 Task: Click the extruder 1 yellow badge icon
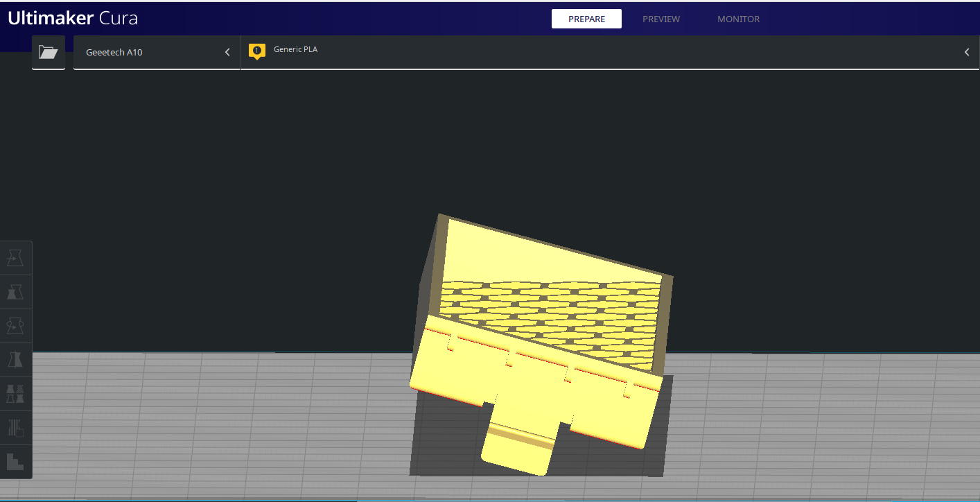tap(257, 51)
